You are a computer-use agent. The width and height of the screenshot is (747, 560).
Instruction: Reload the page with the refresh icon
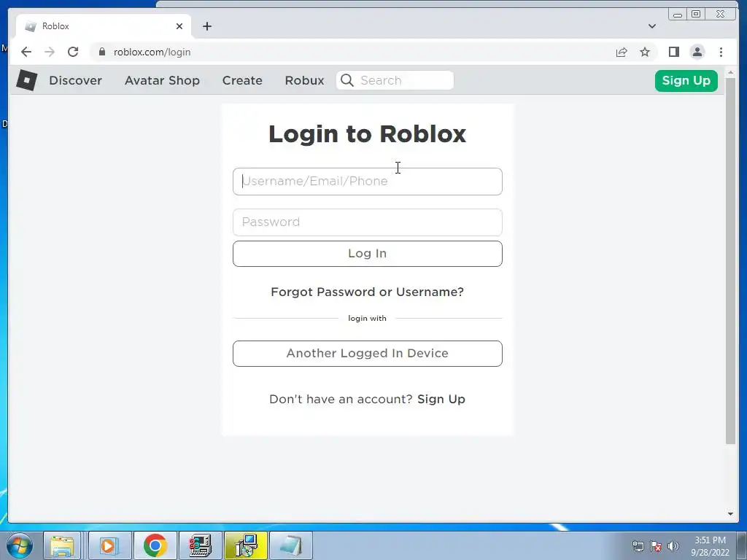coord(73,52)
